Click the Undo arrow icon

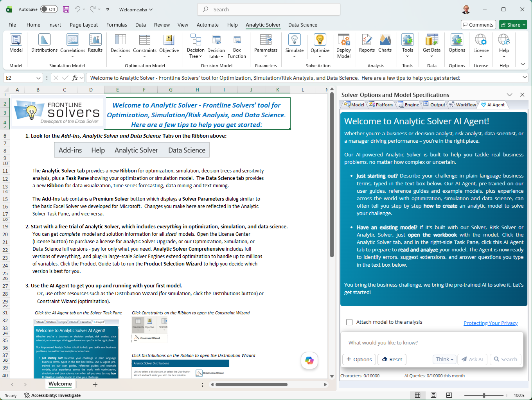[77, 9]
